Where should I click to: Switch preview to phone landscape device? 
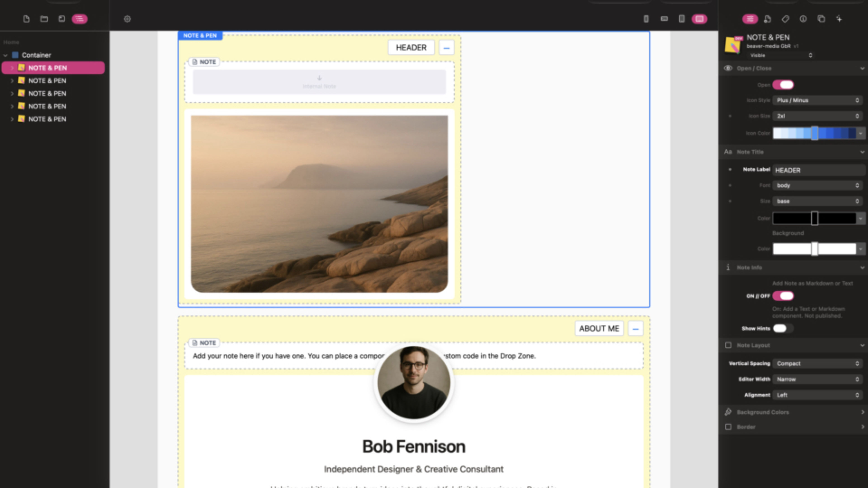pos(664,19)
